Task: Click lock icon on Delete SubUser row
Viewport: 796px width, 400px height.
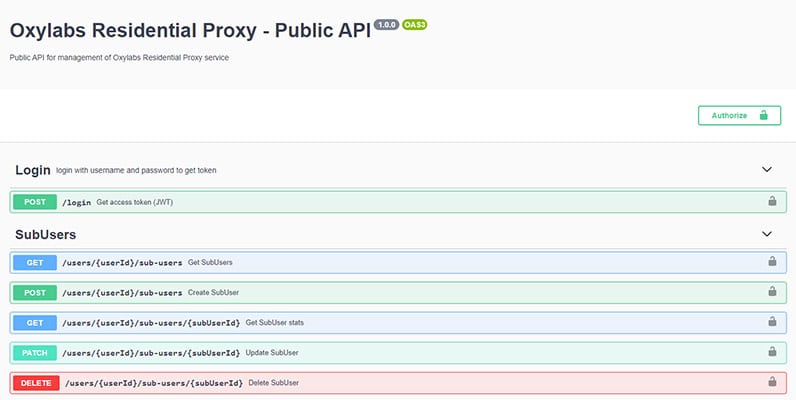Action: click(x=771, y=382)
